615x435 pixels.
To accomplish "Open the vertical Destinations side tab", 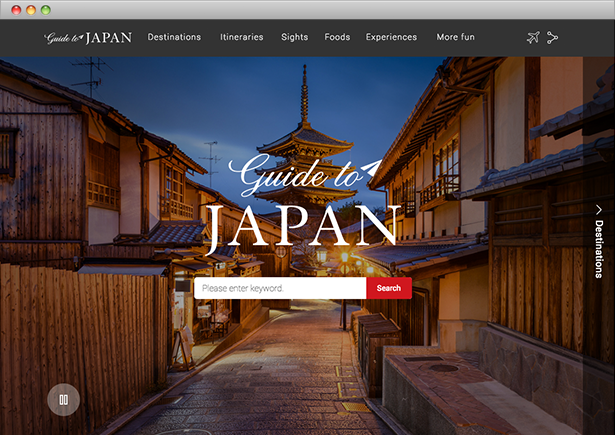I will 599,249.
